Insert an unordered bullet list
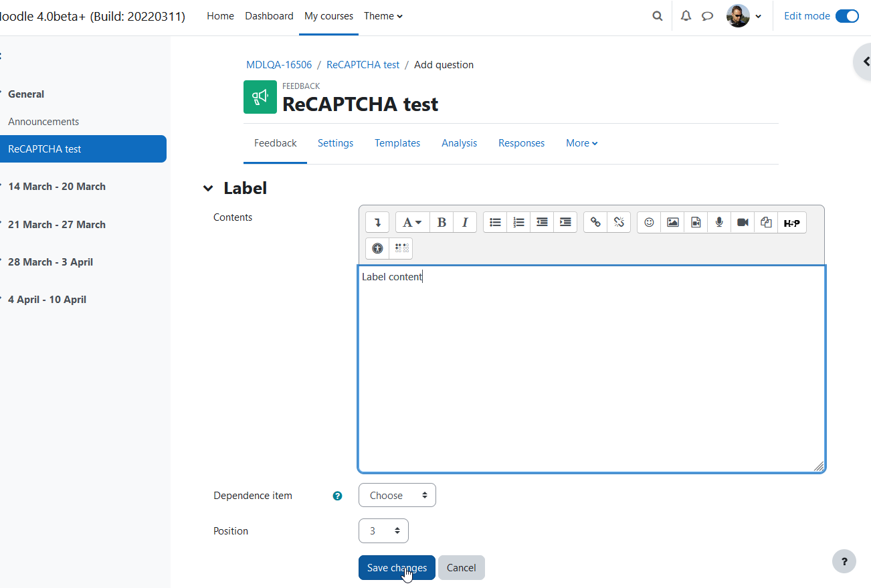The width and height of the screenshot is (871, 588). pyautogui.click(x=495, y=222)
